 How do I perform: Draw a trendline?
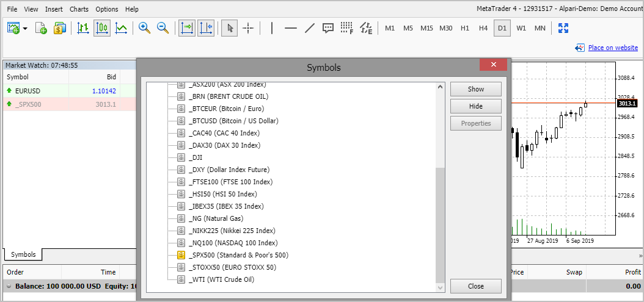pos(309,28)
